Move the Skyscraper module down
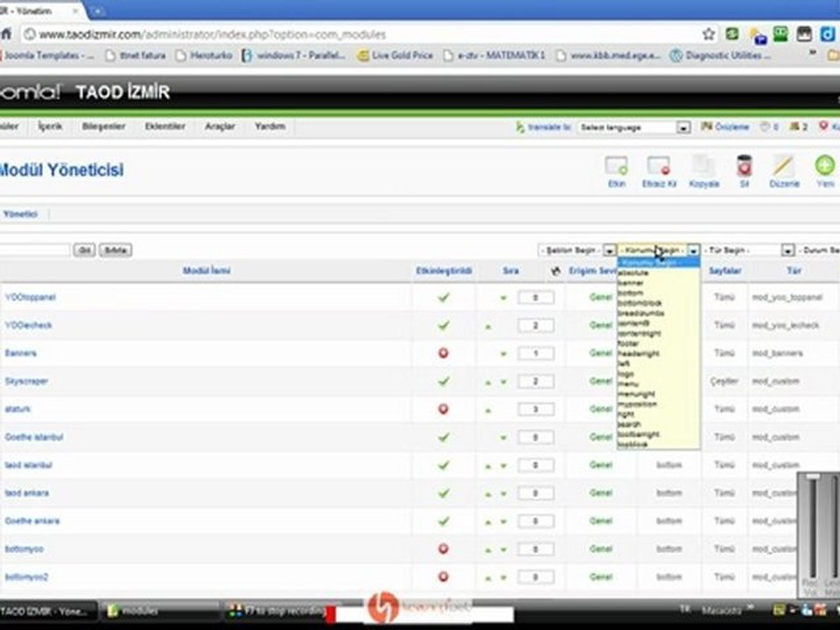 tap(503, 382)
